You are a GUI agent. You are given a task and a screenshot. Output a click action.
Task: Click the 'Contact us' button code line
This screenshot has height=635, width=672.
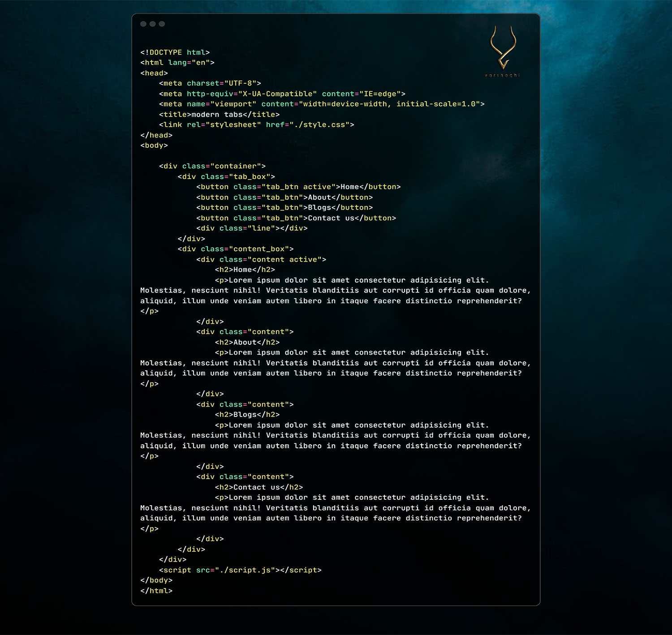click(296, 218)
